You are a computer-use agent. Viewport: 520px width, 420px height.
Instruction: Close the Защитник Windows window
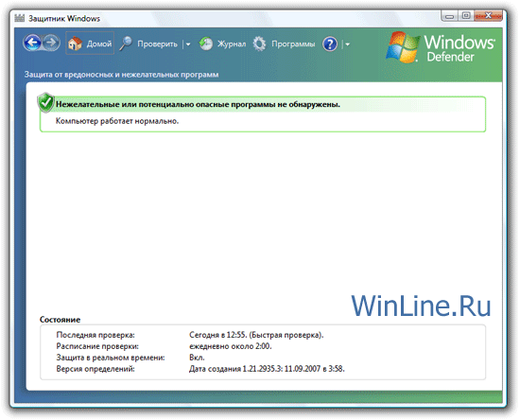click(488, 15)
